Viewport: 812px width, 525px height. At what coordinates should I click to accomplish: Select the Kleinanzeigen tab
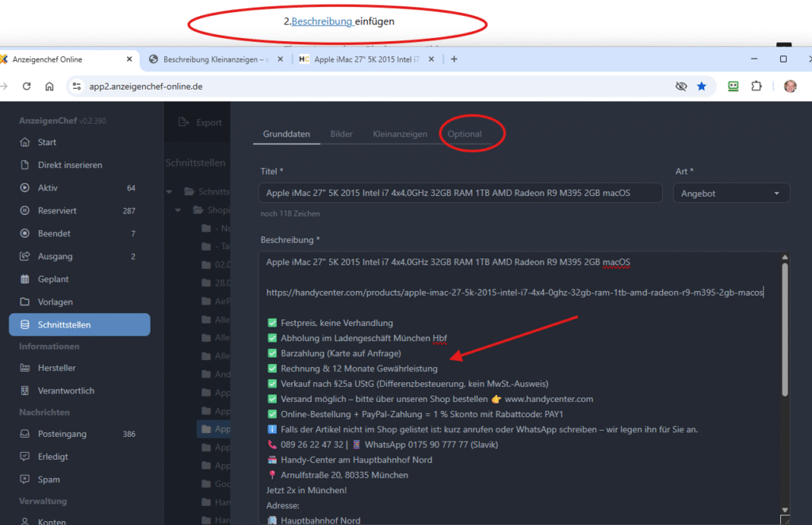[400, 134]
